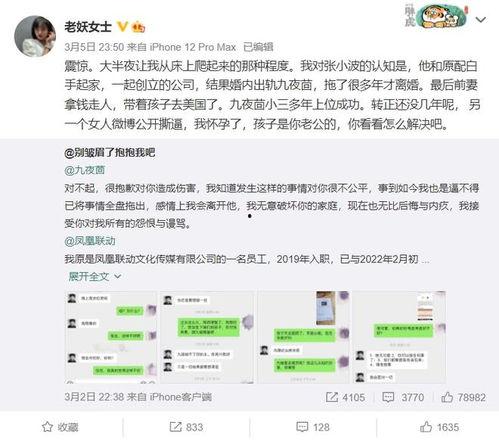Image resolution: width=499 pixels, height=441 pixels.
Task: Toggle the 收藏 favorite star
Action: click(60, 427)
